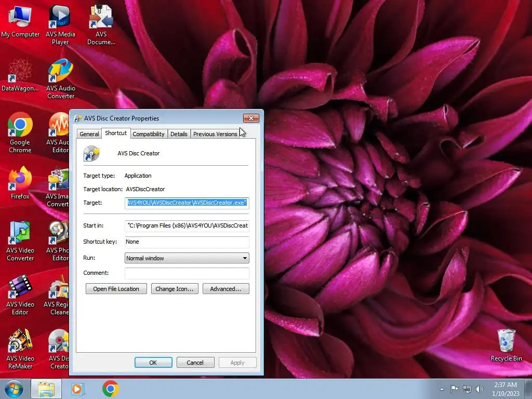Launch media player from taskbar
This screenshot has height=399, width=532.
pyautogui.click(x=78, y=389)
